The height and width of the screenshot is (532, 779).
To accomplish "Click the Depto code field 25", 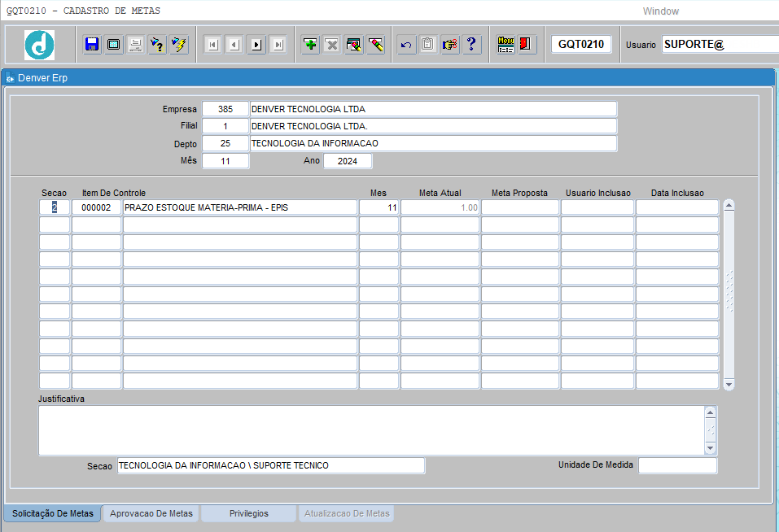I will pyautogui.click(x=225, y=143).
